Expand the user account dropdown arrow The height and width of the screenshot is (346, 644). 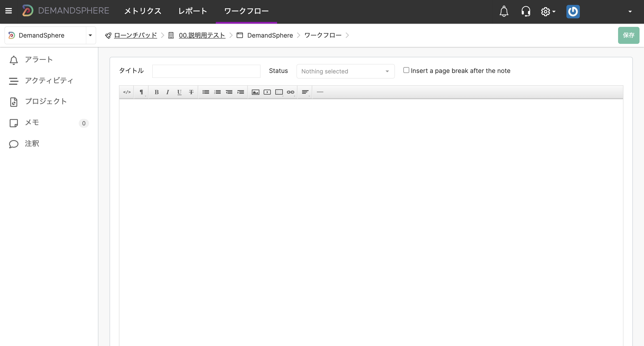click(x=630, y=11)
